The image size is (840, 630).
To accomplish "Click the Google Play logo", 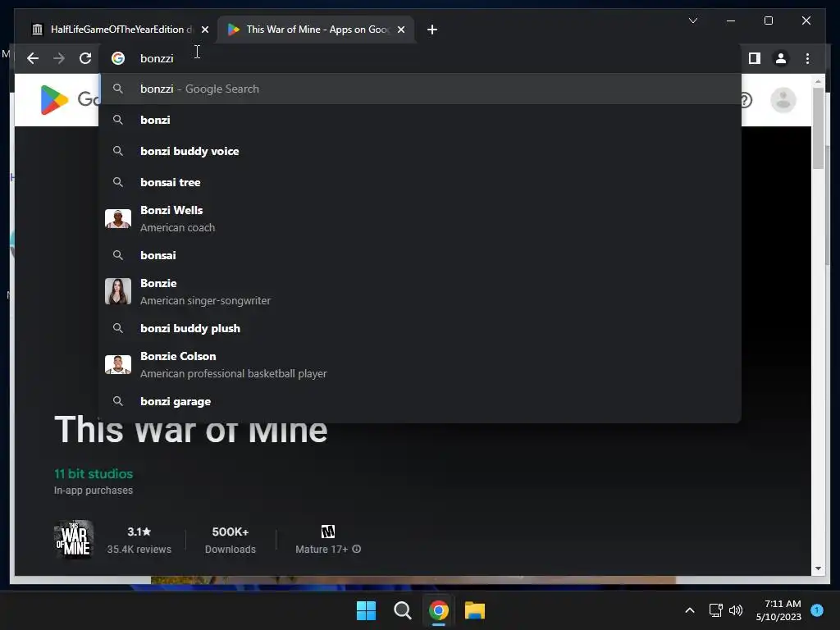I will tap(55, 99).
